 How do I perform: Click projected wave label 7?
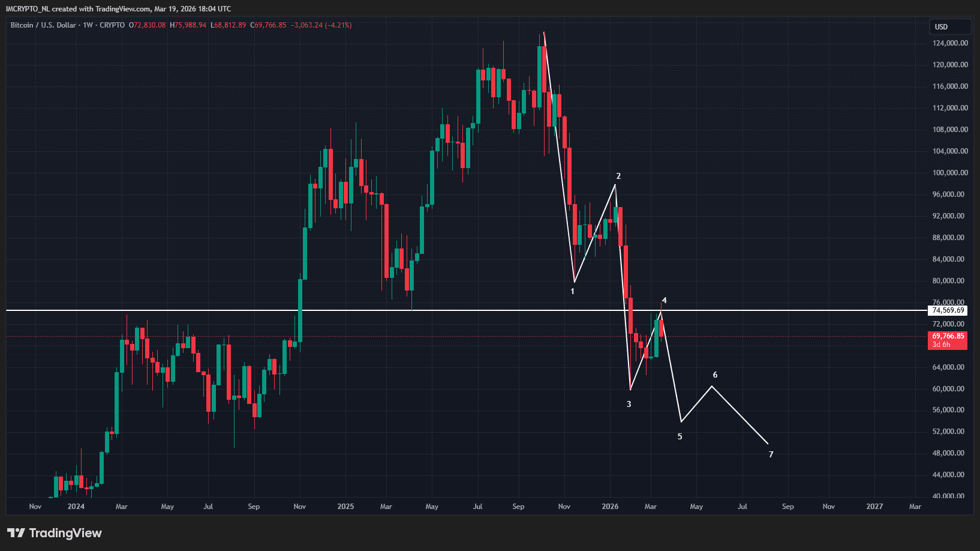[771, 455]
